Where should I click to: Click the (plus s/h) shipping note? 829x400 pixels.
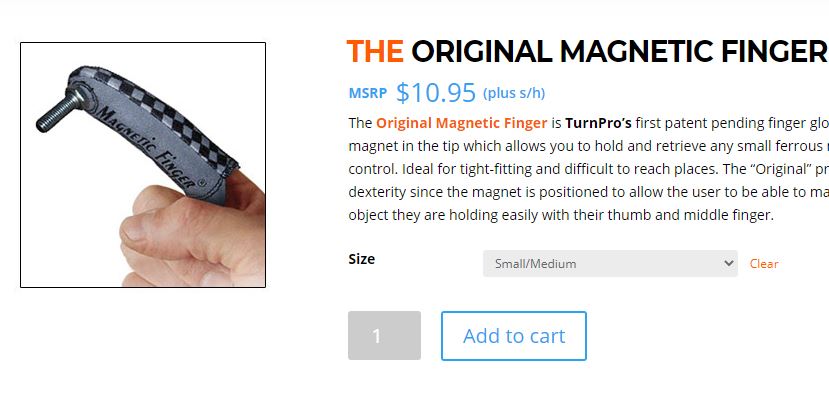[513, 94]
